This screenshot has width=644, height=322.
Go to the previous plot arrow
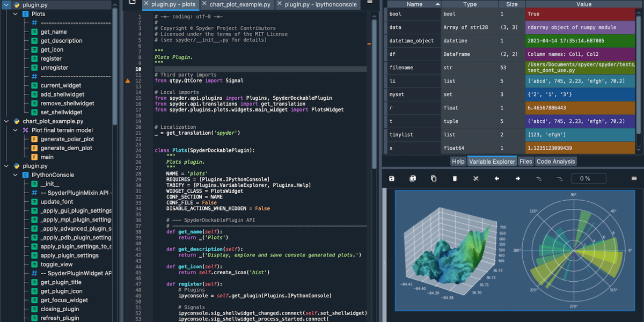tap(496, 179)
